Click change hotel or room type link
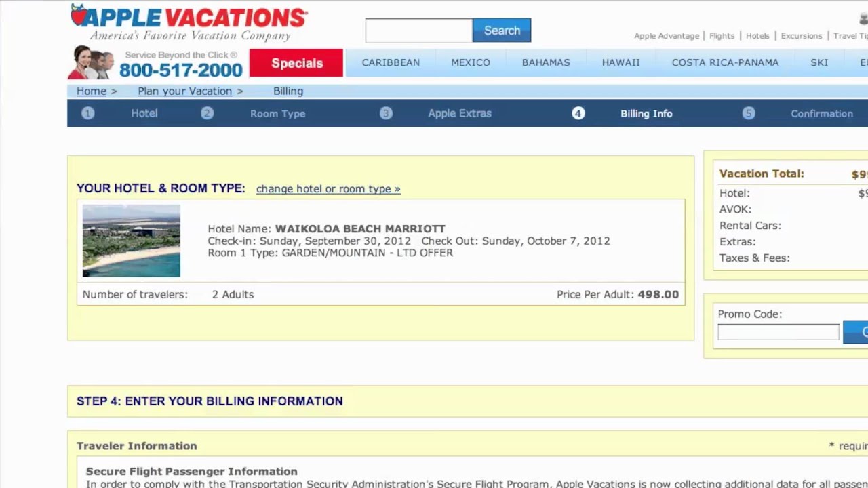Screen dimensions: 868x488 click(328, 189)
